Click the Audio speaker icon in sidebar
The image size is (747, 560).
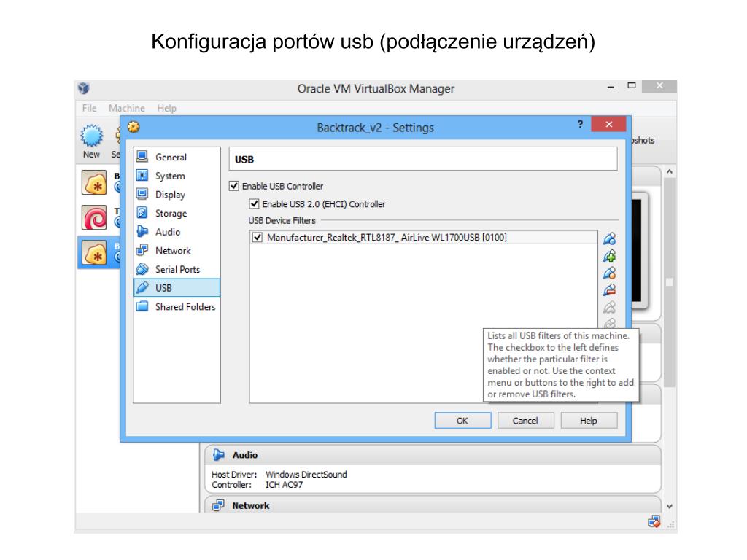[142, 231]
